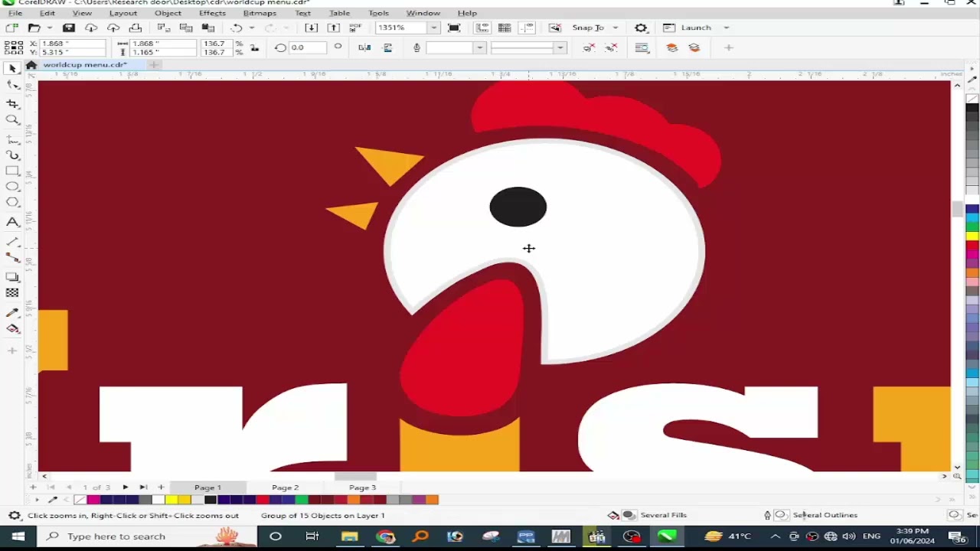Click the Ungroup objects icon
Viewport: 980px width, 551px height.
point(589,47)
